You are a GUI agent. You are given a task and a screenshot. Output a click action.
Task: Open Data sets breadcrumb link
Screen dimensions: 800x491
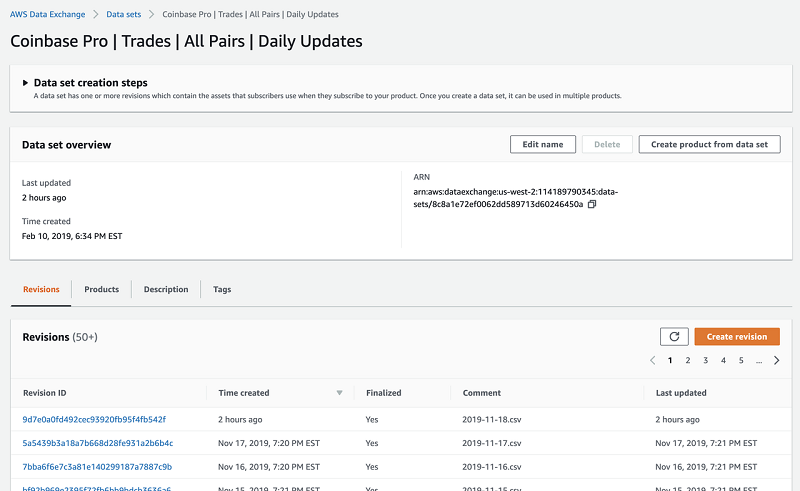point(123,14)
